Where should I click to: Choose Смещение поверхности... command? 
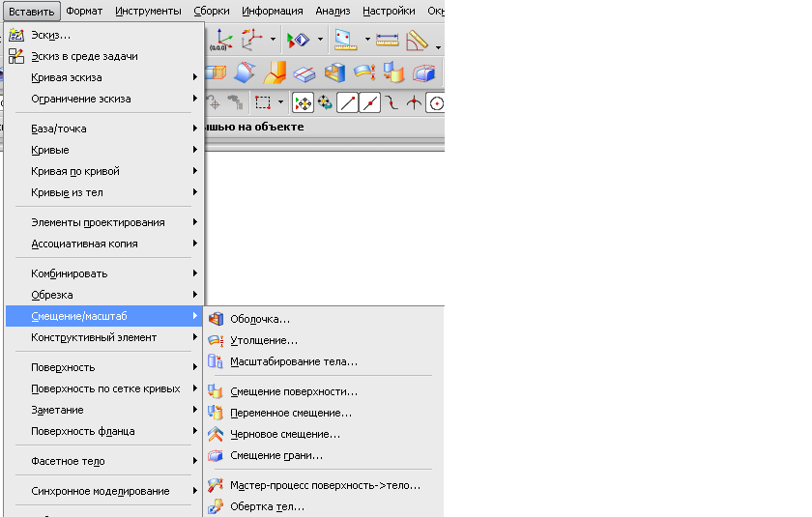(x=324, y=391)
